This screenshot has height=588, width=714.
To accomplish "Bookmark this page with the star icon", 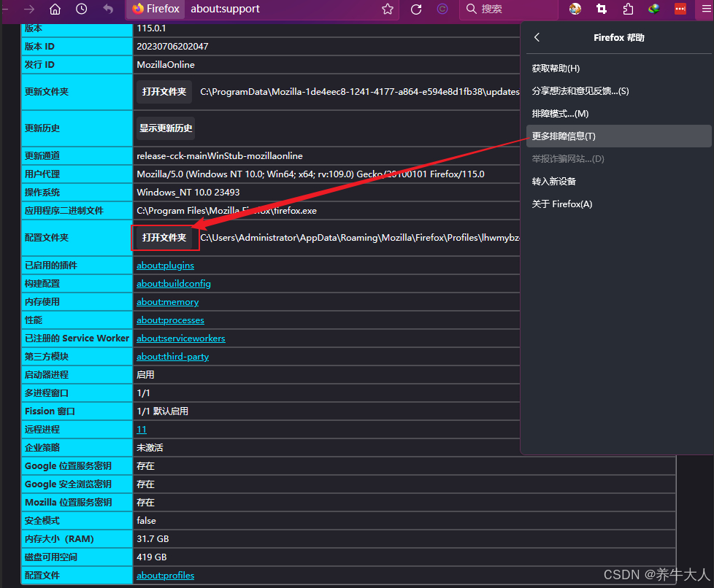I will pos(388,9).
